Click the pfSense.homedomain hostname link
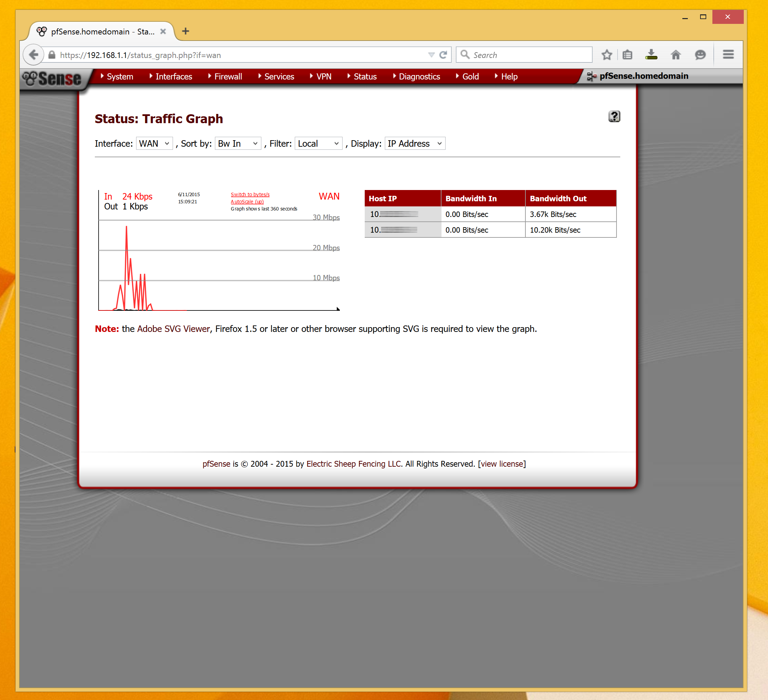Screen dimensions: 768x700 click(x=644, y=76)
